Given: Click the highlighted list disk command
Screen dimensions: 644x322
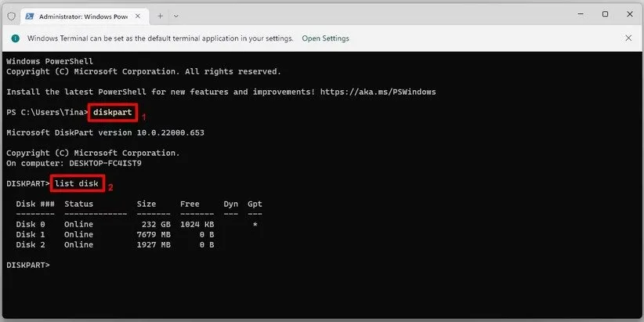Looking at the screenshot, I should (x=77, y=184).
